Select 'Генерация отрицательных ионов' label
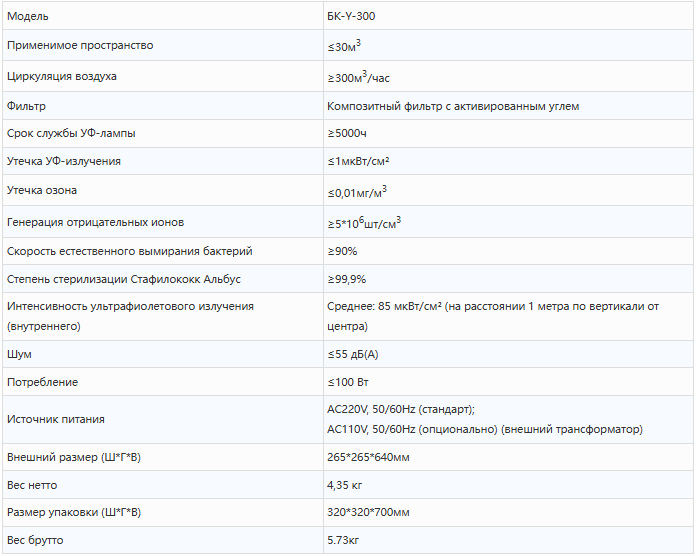The image size is (697, 556). [95, 222]
